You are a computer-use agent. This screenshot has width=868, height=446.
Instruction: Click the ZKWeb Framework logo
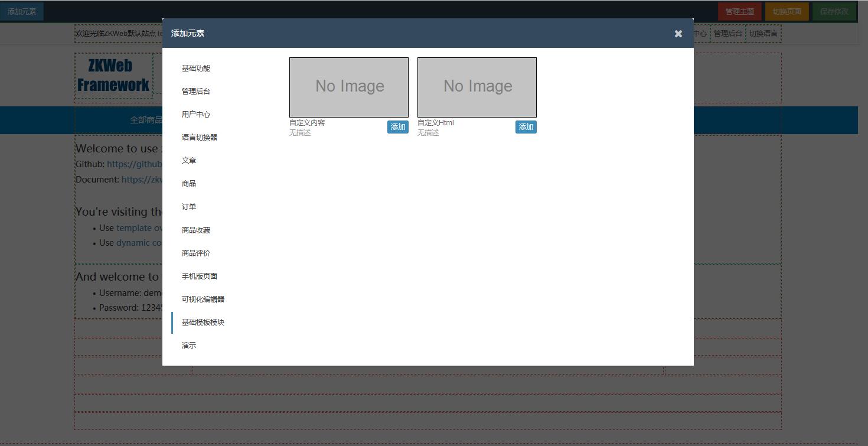click(x=113, y=75)
